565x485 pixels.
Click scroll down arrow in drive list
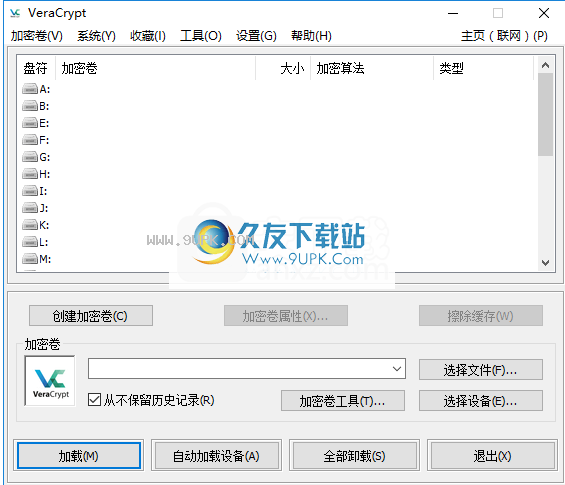click(545, 263)
